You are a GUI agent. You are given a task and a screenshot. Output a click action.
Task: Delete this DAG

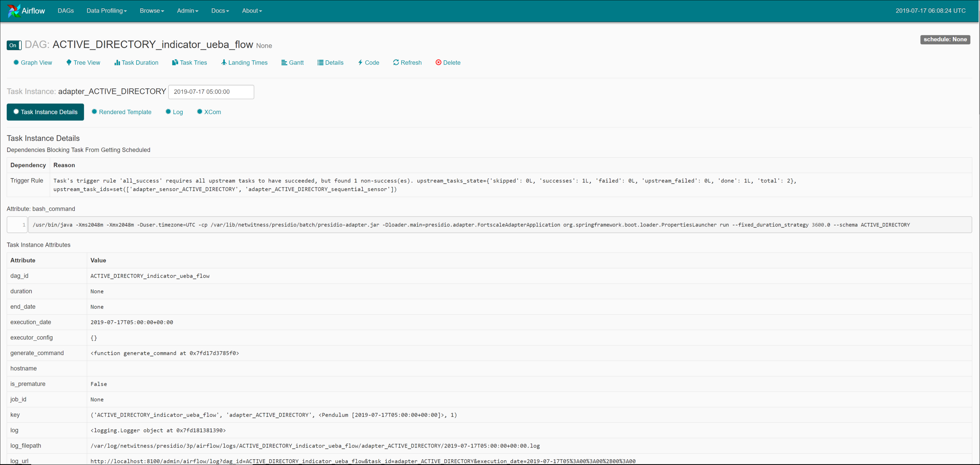(448, 63)
